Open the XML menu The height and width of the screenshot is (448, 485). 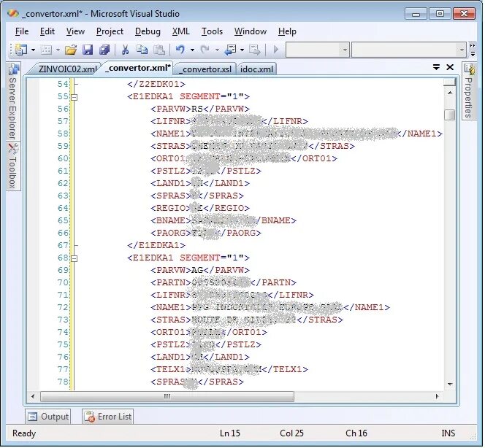coord(181,31)
